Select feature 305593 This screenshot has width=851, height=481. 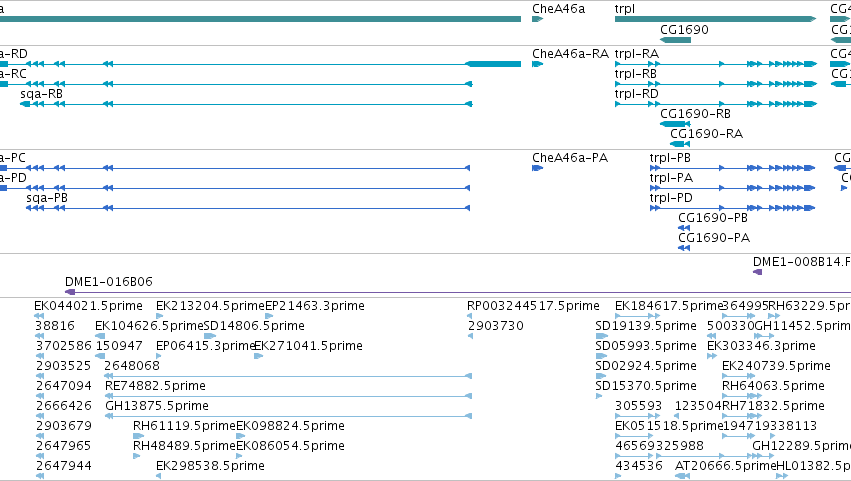pos(638,407)
